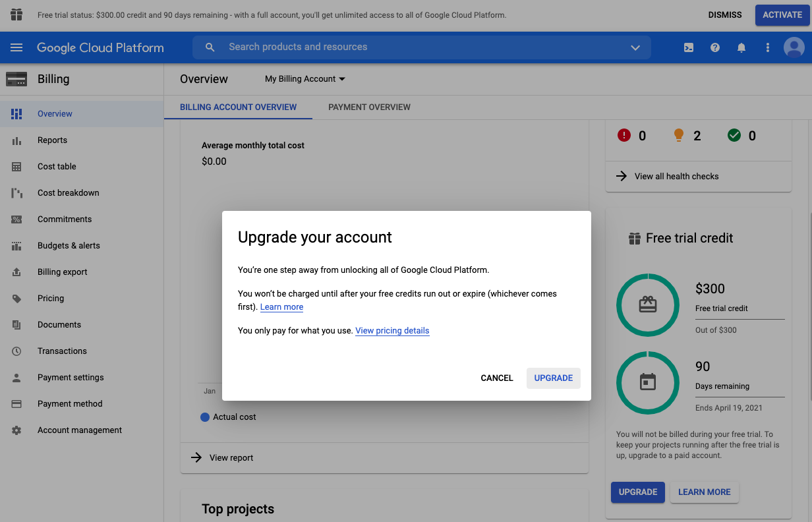This screenshot has height=522, width=812.
Task: Open the help question mark icon
Action: [715, 47]
